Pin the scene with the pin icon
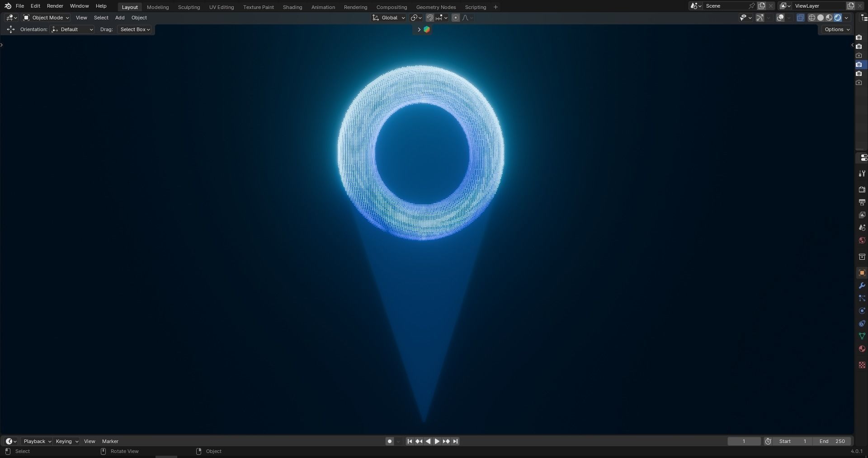 point(751,6)
